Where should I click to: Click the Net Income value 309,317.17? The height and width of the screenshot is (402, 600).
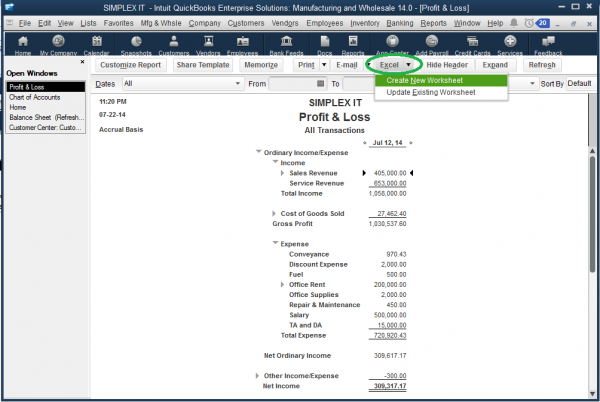(x=390, y=386)
